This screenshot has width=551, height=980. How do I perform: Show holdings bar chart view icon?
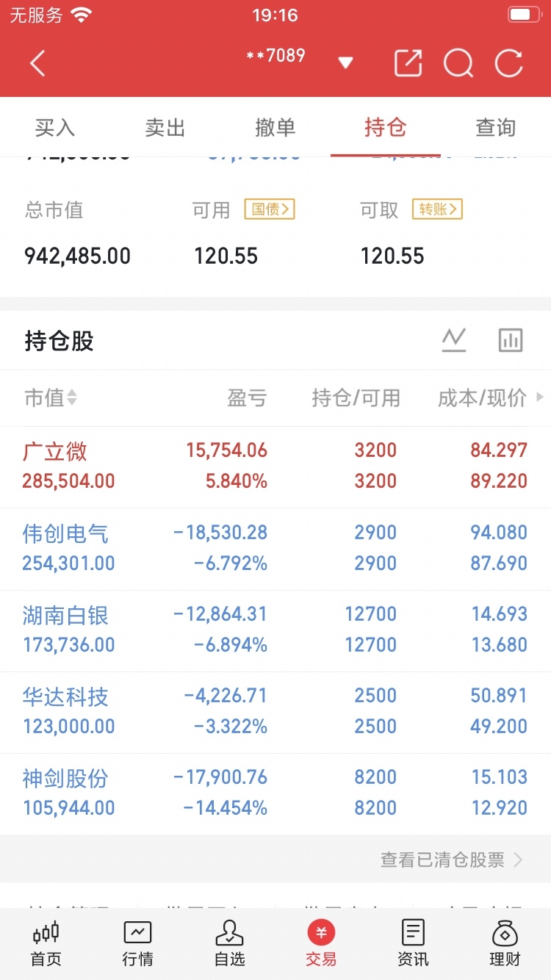point(511,340)
